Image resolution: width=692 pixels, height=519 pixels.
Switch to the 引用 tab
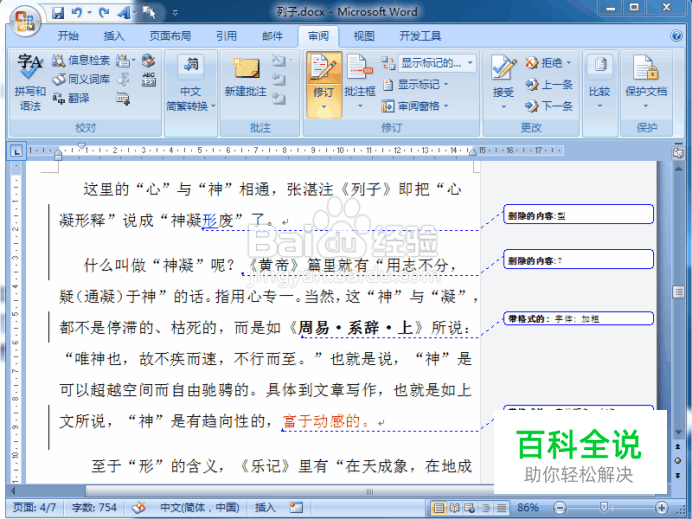point(226,36)
